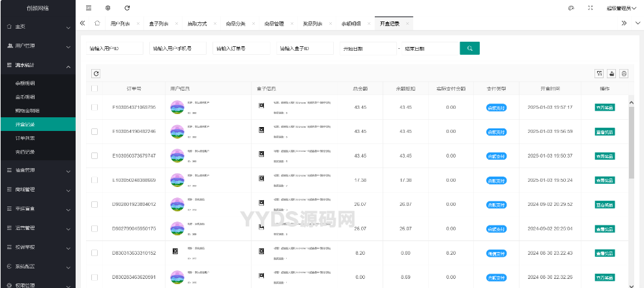
Task: Click the box image icon in row E103054371069795
Action: (261, 106)
